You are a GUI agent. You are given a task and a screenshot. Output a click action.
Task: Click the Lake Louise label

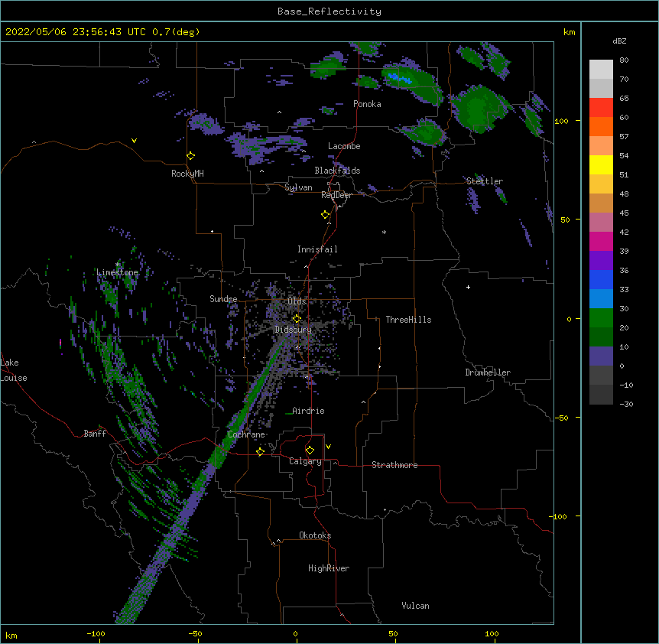tap(14, 370)
